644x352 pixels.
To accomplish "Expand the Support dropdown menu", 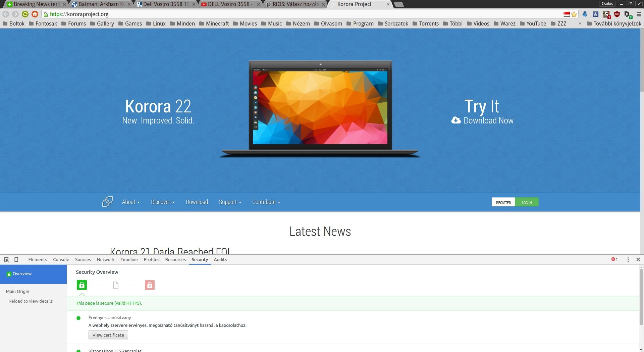I will pyautogui.click(x=230, y=202).
